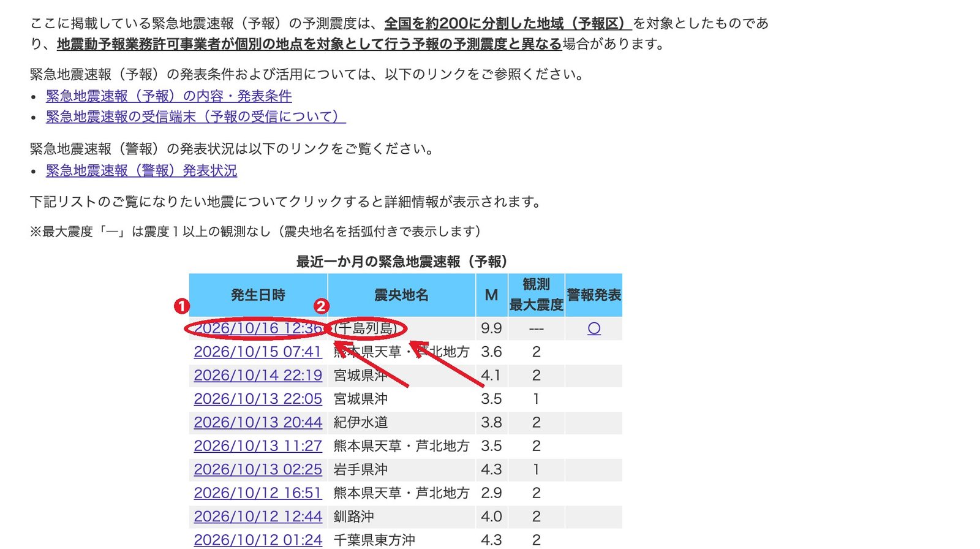Open earthquake entry 2026/10/13 02:25
The height and width of the screenshot is (549, 980).
point(258,469)
